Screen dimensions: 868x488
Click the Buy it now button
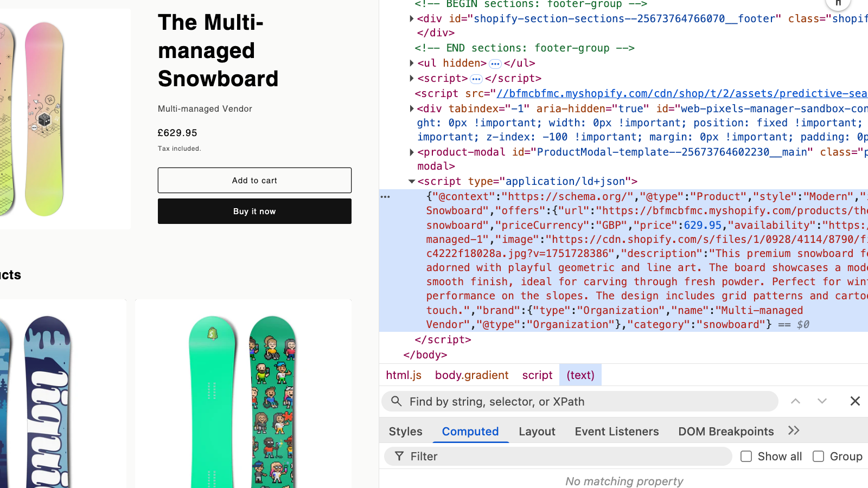(254, 211)
